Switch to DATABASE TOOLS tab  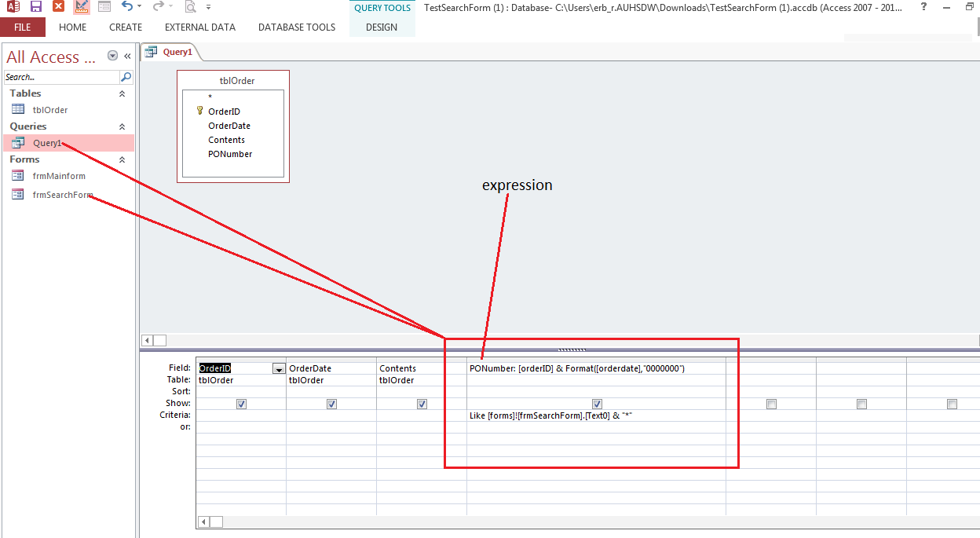pyautogui.click(x=297, y=27)
